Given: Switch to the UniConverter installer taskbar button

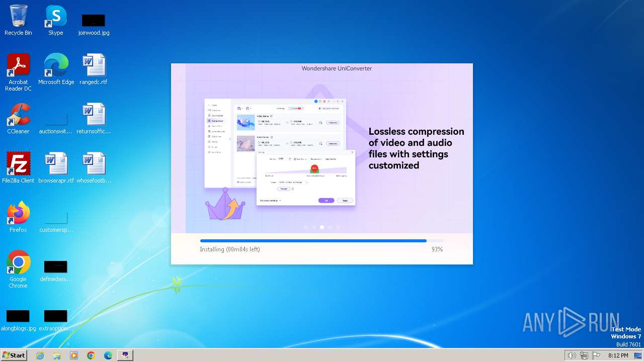Looking at the screenshot, I should click(125, 355).
